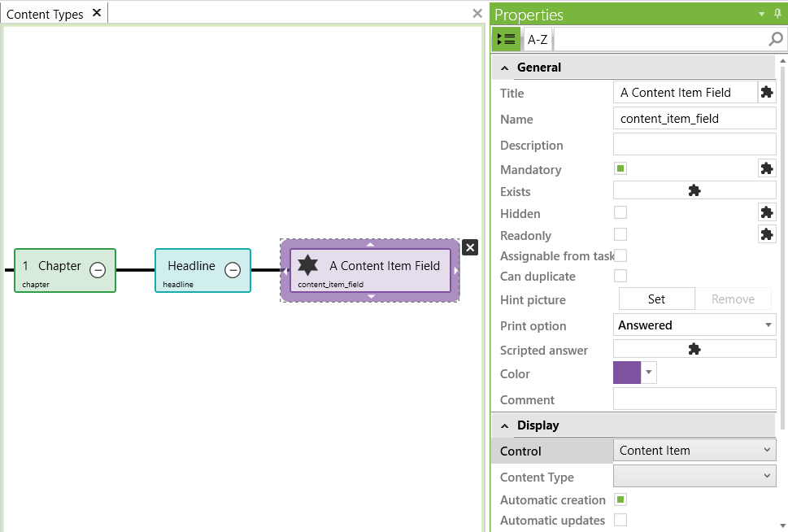Sort properties alphabetically with A-Z
The width and height of the screenshot is (788, 532).
538,39
